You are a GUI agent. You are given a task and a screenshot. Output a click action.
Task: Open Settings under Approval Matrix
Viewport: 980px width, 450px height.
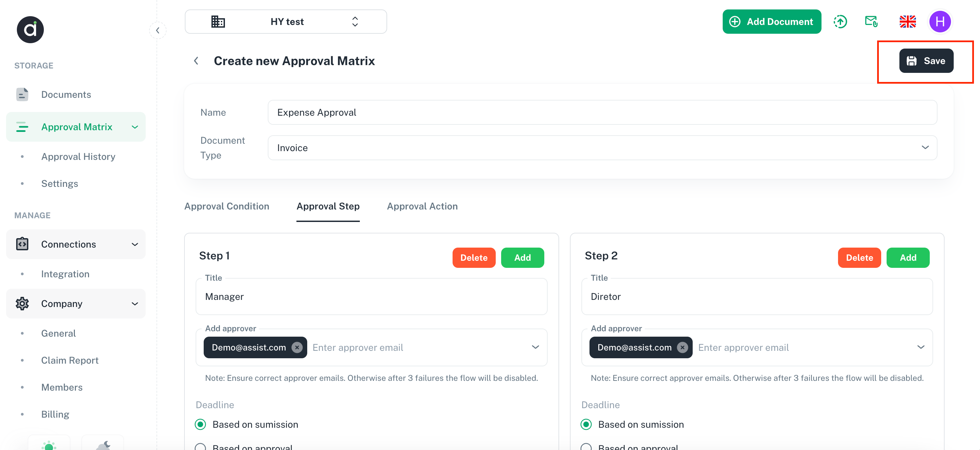pos(59,184)
